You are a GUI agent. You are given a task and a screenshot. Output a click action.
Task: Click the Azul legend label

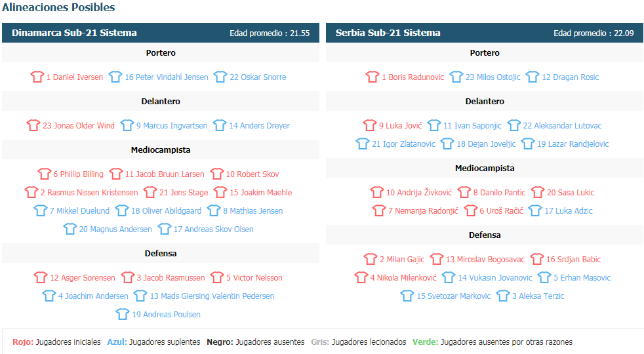[x=117, y=342]
